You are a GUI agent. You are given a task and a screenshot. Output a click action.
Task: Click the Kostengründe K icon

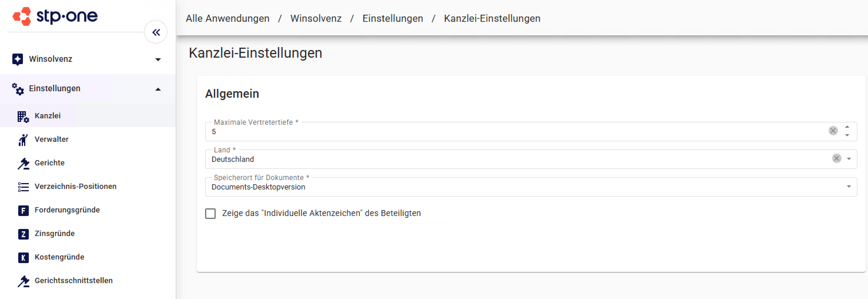point(23,258)
